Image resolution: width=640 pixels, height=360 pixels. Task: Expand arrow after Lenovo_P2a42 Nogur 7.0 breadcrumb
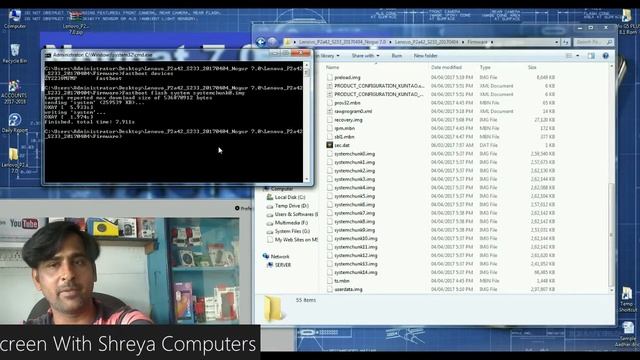(390, 42)
